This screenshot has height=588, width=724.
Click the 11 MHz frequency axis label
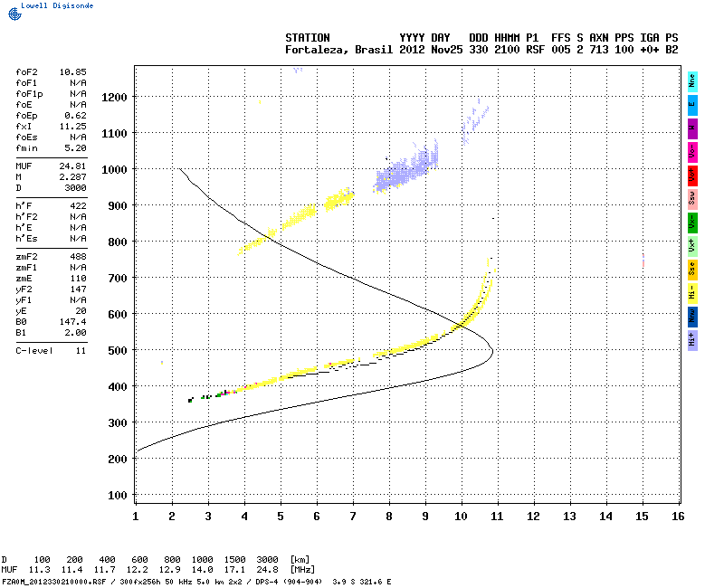coord(497,517)
